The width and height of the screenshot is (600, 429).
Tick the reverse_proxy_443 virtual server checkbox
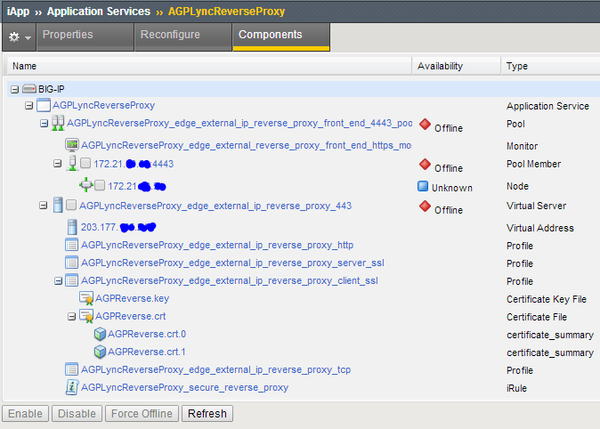click(71, 206)
